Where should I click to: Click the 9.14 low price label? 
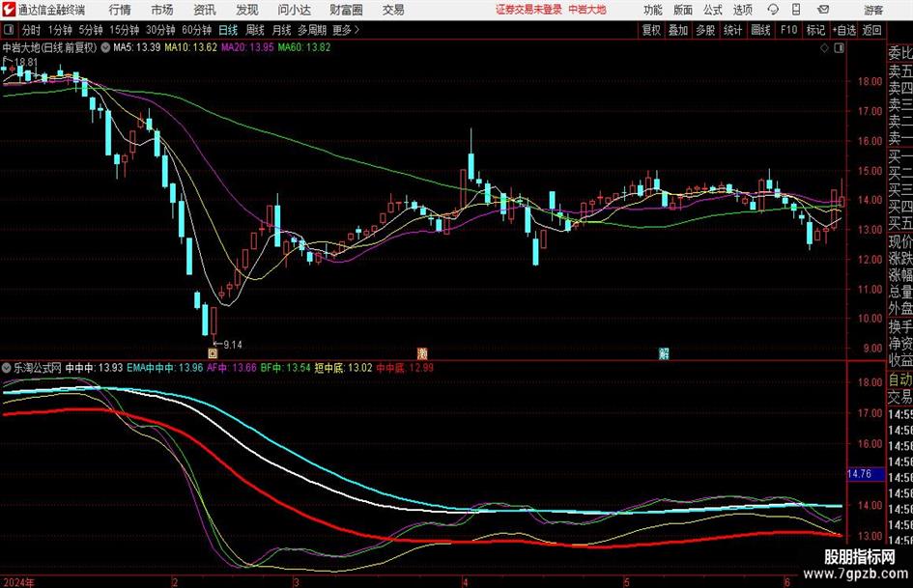(x=232, y=345)
